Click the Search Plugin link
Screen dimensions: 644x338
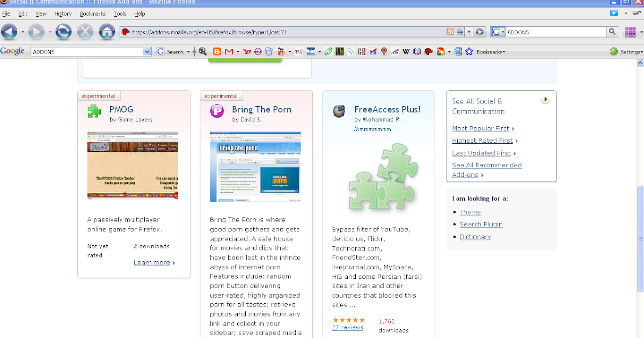click(481, 224)
